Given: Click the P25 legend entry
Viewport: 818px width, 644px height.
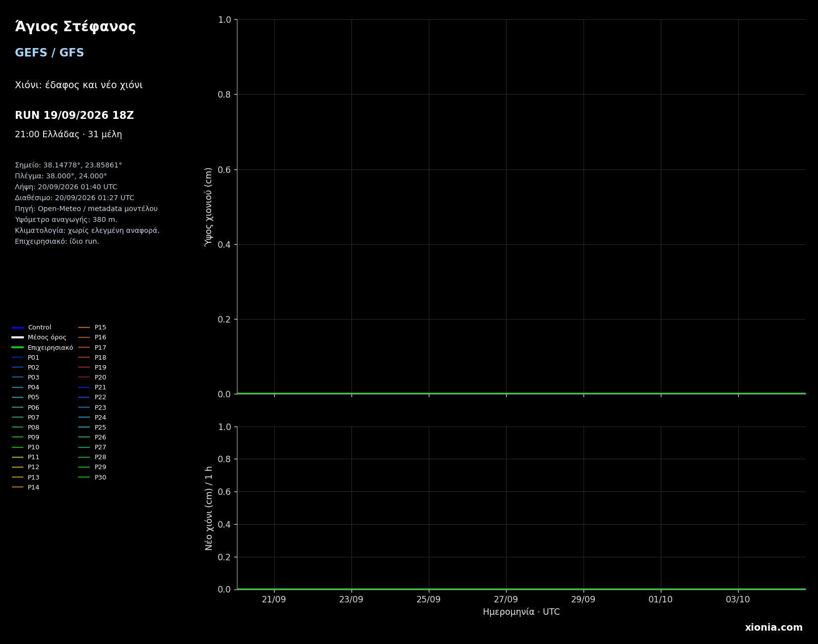Looking at the screenshot, I should [92, 428].
